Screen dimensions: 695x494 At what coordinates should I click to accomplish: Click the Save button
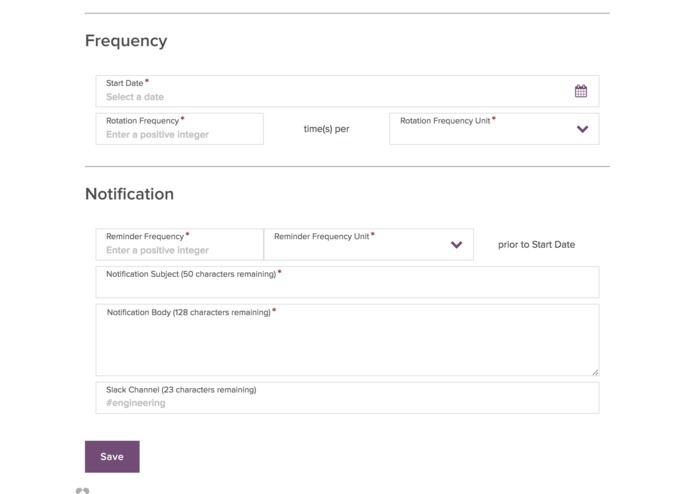pyautogui.click(x=112, y=456)
